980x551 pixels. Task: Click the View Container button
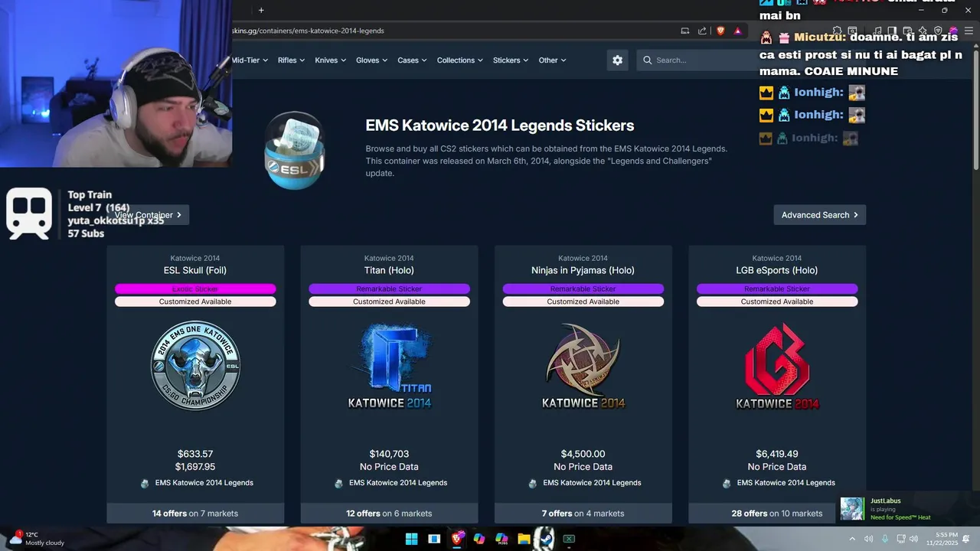click(148, 215)
